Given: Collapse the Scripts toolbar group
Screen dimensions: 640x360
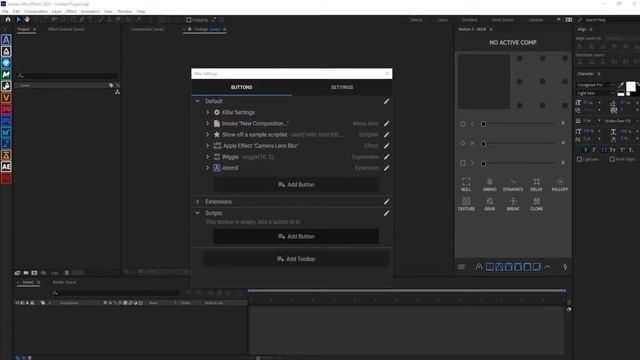Looking at the screenshot, I should click(198, 213).
